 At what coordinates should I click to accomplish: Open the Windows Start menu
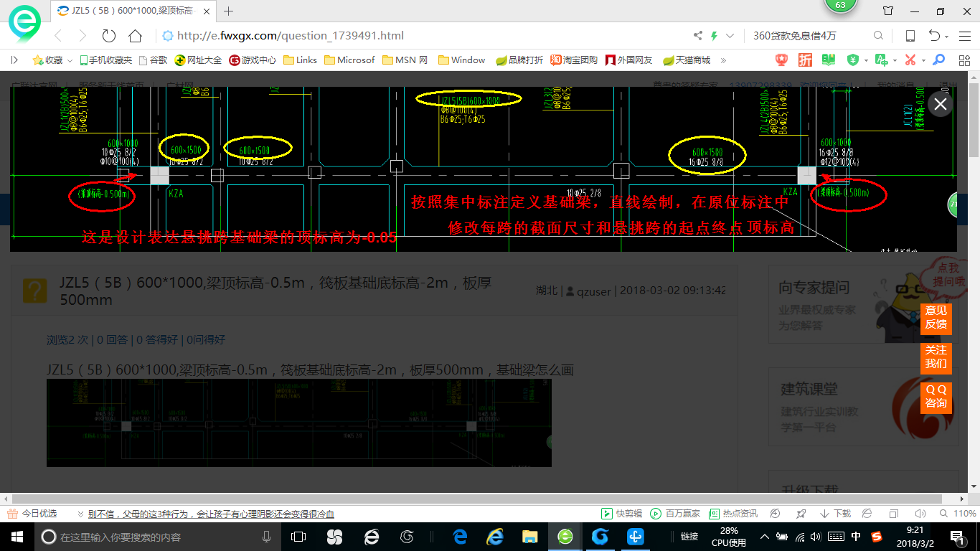[x=17, y=537]
